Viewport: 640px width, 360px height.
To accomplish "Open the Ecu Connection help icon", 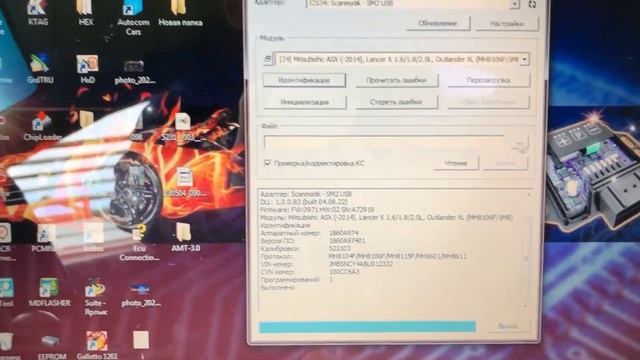I will point(139,243).
